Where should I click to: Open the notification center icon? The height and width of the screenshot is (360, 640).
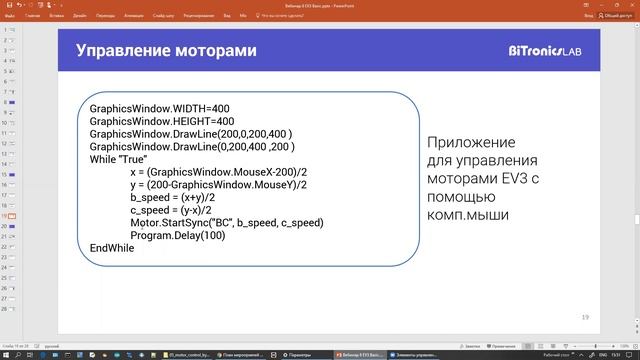[x=629, y=355]
